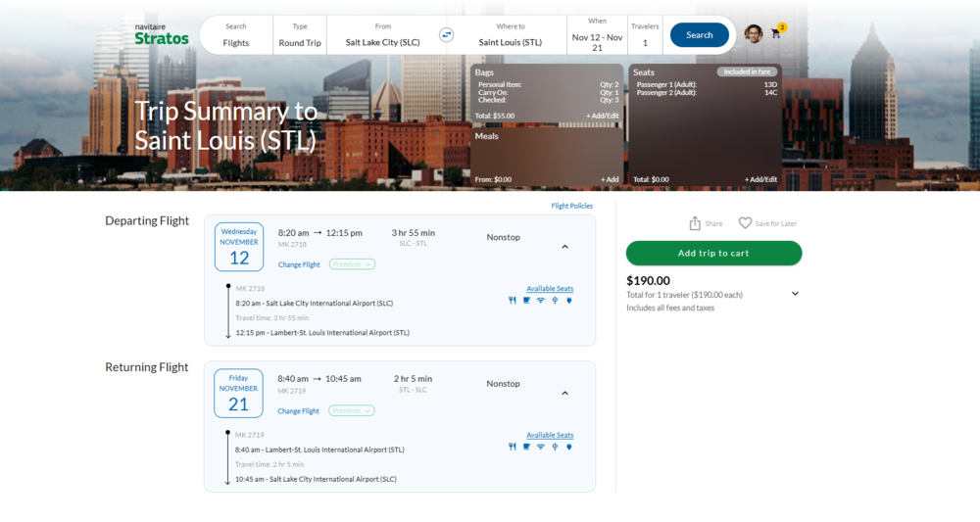Open the shopping cart icon
980x522 pixels.
777,33
